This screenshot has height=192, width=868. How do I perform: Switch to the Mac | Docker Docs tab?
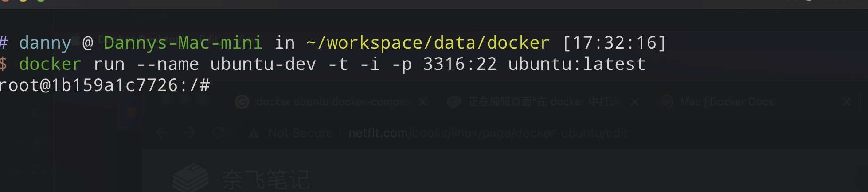[x=727, y=102]
